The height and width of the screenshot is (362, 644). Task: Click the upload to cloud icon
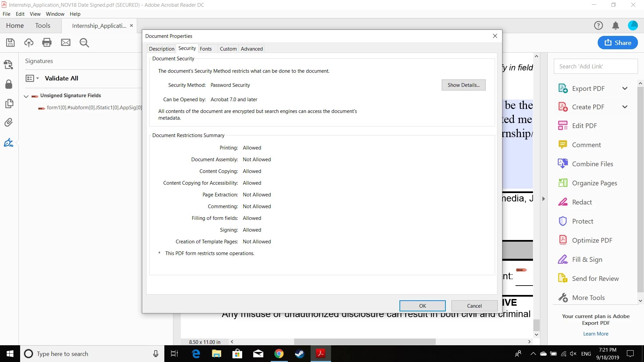tap(29, 43)
